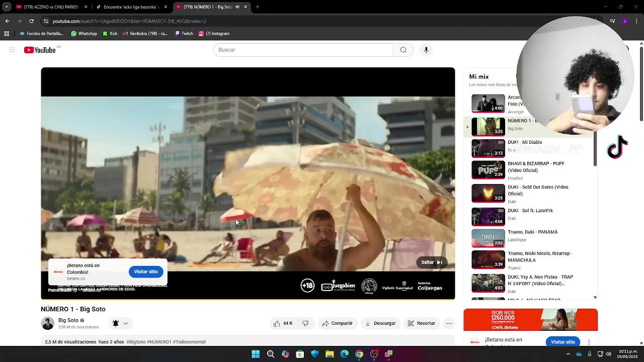Open the Kick bookmark
This screenshot has width=644, height=362.
110,34
